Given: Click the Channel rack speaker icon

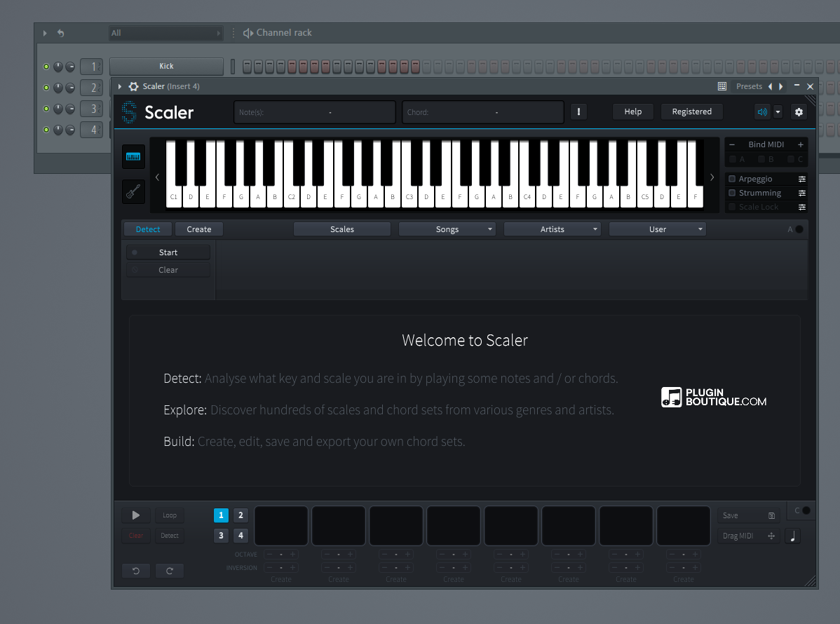Looking at the screenshot, I should (x=248, y=33).
